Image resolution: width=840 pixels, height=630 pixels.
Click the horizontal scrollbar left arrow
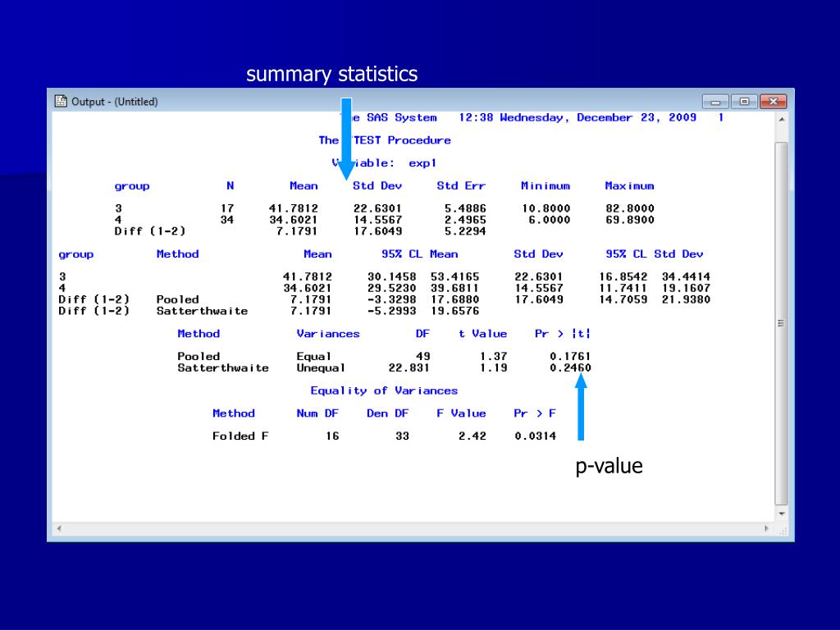point(59,528)
